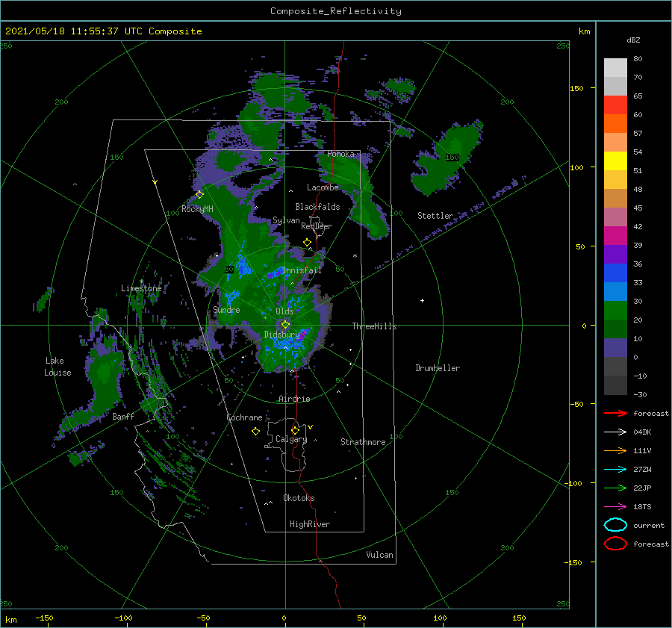
Task: Click the Lake Louise label
Action: pos(57,367)
